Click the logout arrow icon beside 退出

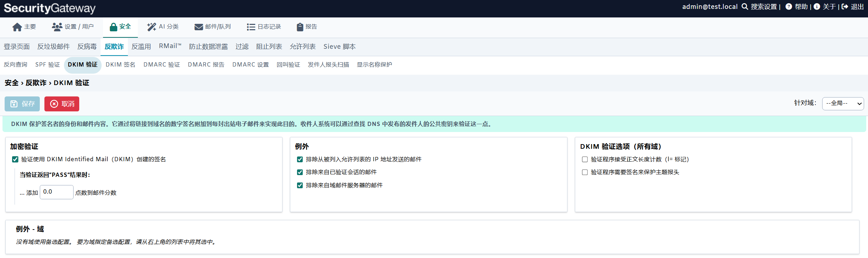pos(845,7)
